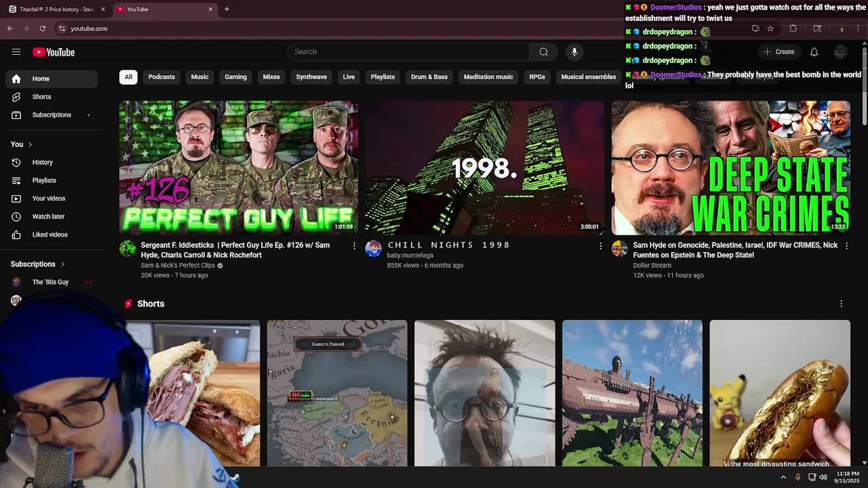Select the All filter chip
The height and width of the screenshot is (488, 868).
[128, 77]
